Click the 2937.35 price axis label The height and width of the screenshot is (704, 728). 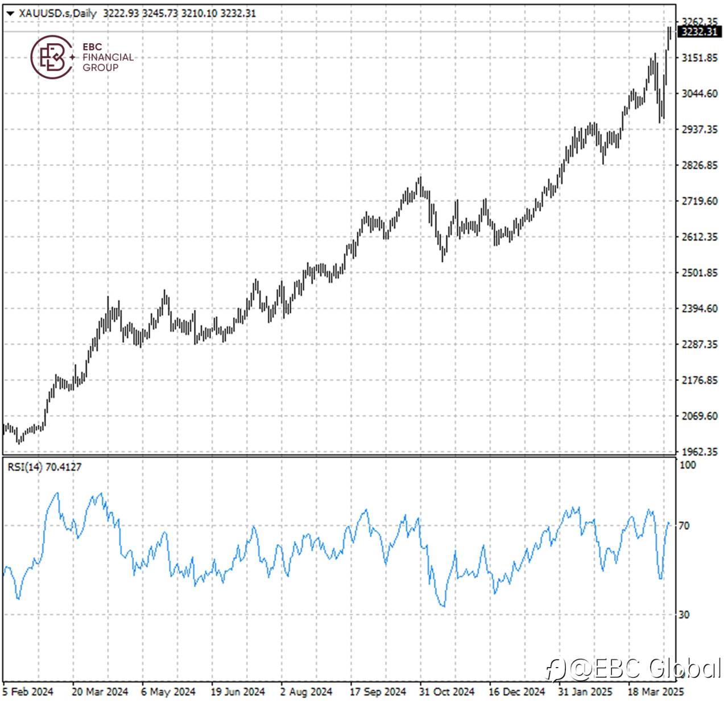(700, 129)
